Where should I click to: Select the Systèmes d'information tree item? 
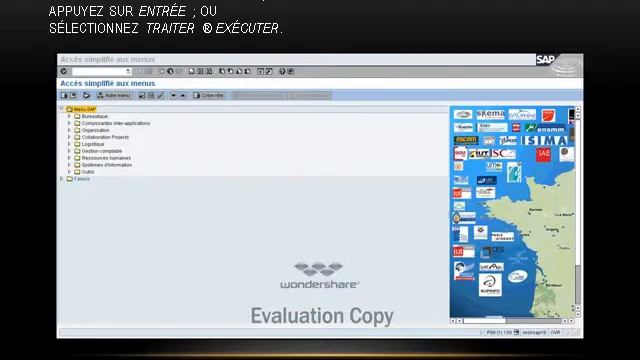(107, 165)
